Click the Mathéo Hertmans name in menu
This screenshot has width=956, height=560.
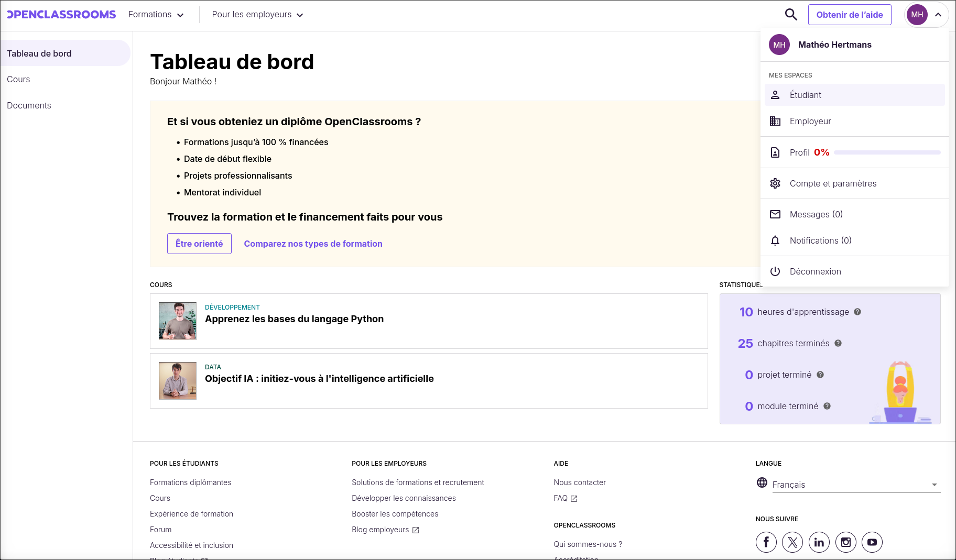coord(834,45)
